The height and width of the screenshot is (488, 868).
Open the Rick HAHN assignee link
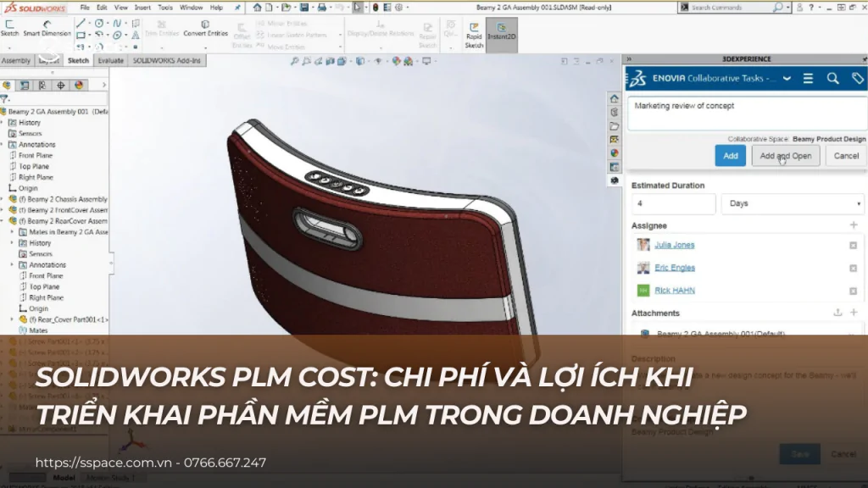pyautogui.click(x=674, y=290)
